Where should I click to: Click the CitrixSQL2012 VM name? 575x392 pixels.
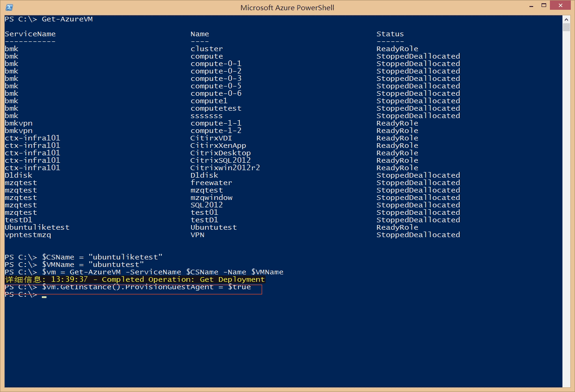pyautogui.click(x=220, y=160)
